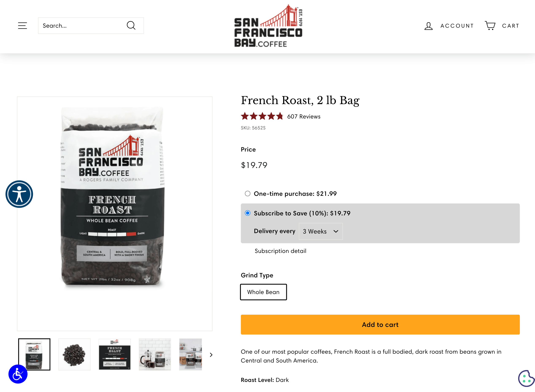The height and width of the screenshot is (392, 535).
Task: Select the Whole Bean grind type
Action: pos(263,292)
